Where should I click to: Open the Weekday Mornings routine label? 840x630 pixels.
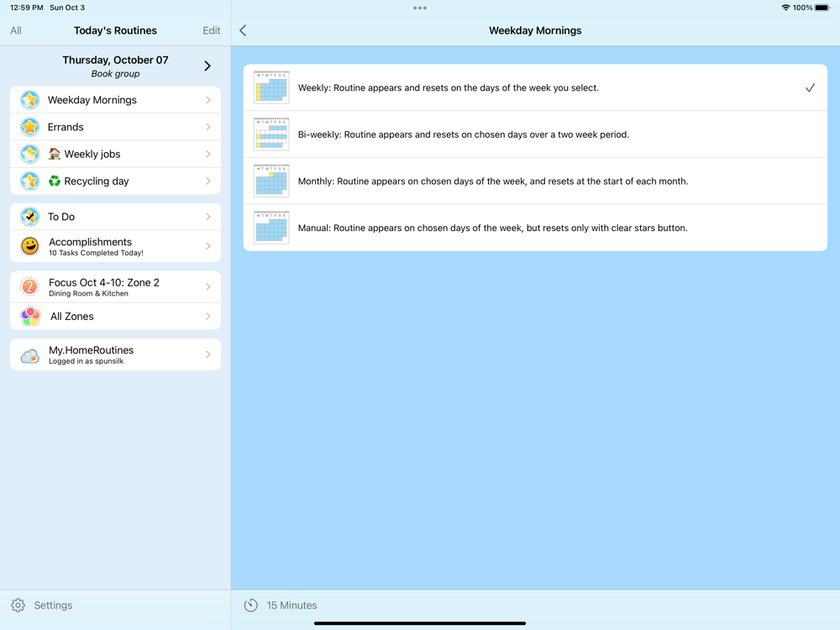(92, 100)
